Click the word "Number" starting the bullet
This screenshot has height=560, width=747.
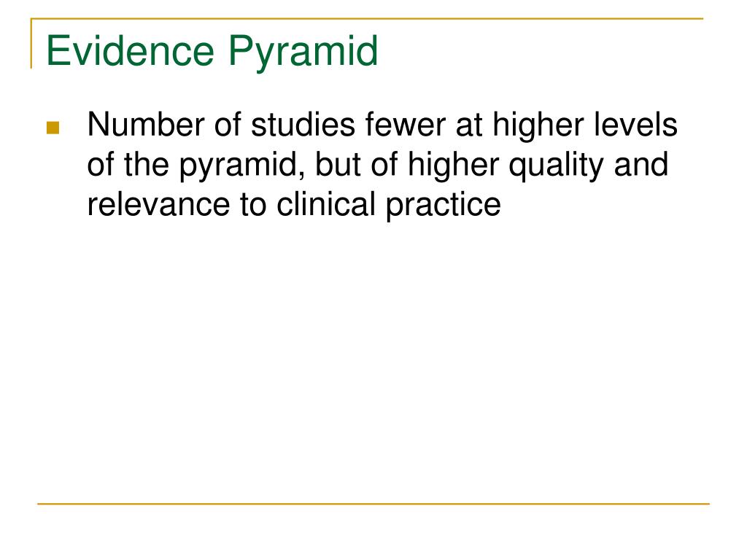[146, 125]
